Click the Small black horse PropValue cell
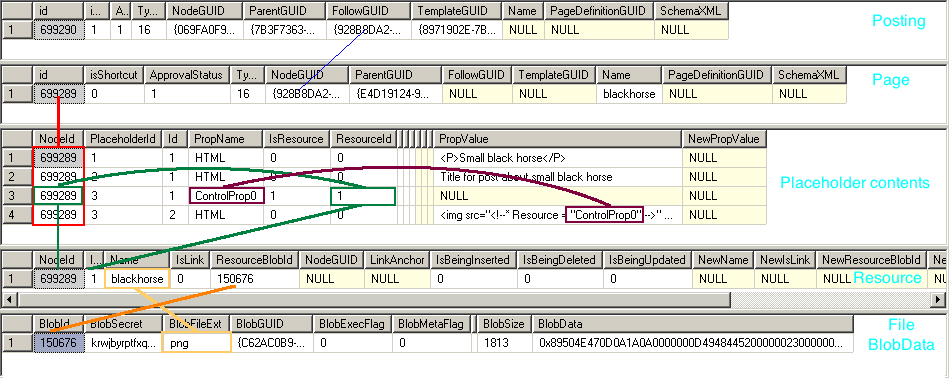 coord(557,158)
